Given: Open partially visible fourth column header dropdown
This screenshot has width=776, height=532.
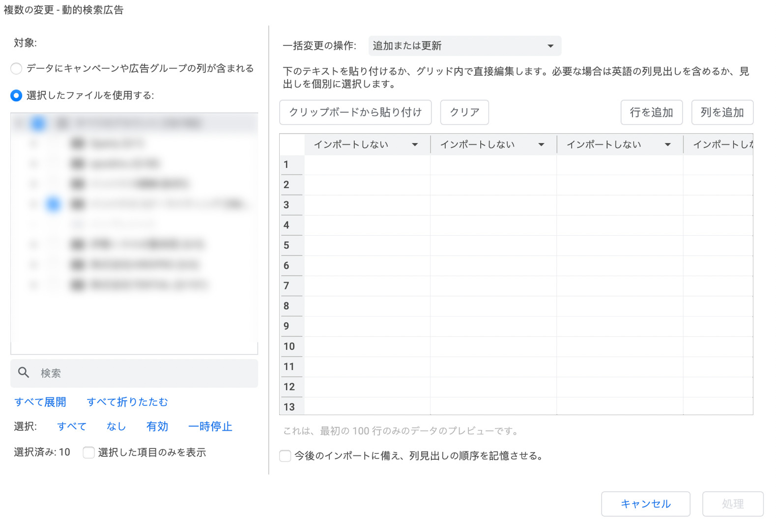Looking at the screenshot, I should (x=719, y=144).
